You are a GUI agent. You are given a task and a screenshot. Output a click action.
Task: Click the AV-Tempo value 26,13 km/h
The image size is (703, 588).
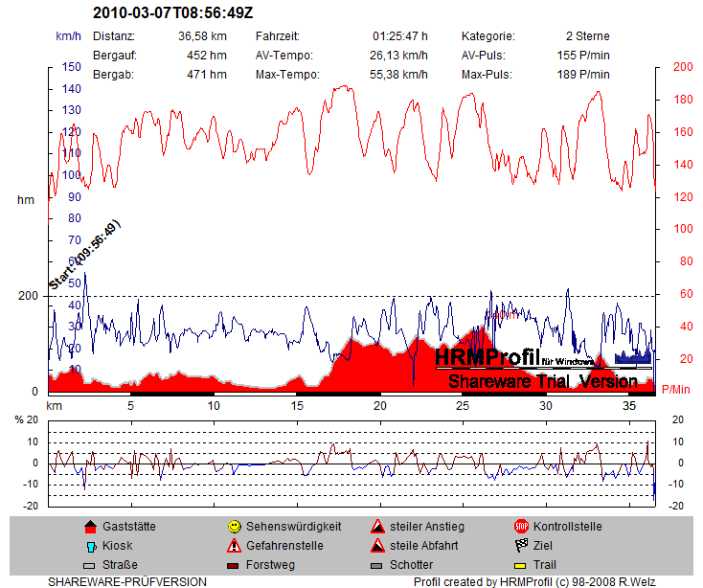pos(398,56)
